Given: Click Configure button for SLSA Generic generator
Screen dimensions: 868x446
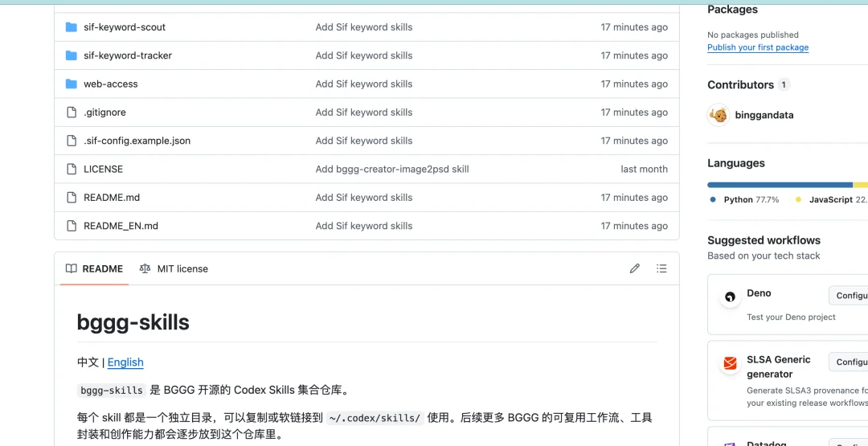Looking at the screenshot, I should tap(848, 362).
